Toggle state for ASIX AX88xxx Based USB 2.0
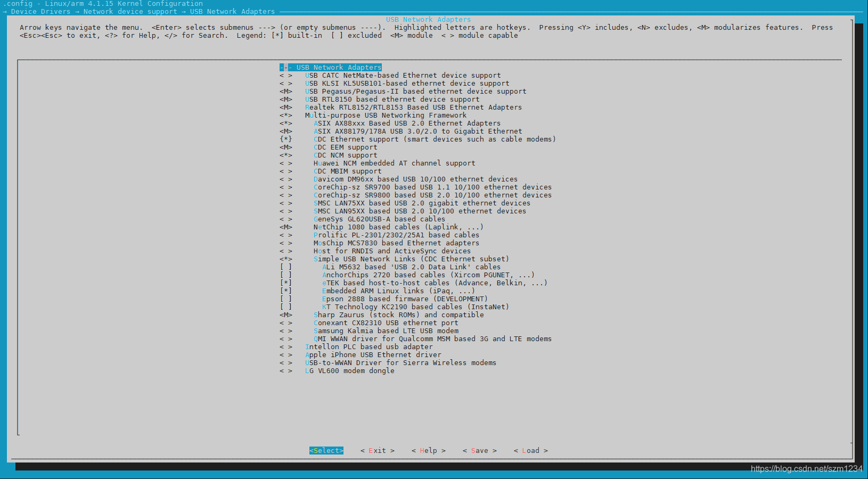This screenshot has height=479, width=868. click(286, 123)
